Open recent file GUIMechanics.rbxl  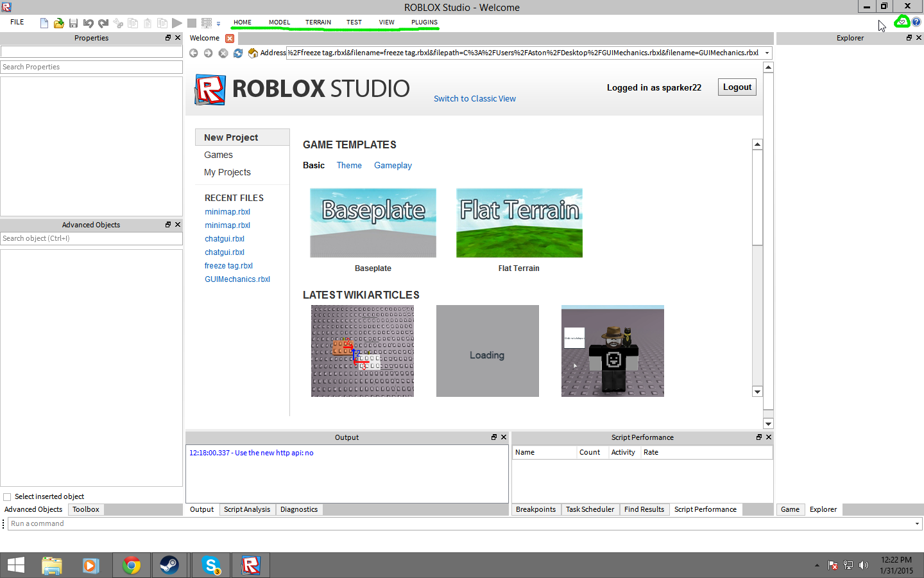pos(237,279)
